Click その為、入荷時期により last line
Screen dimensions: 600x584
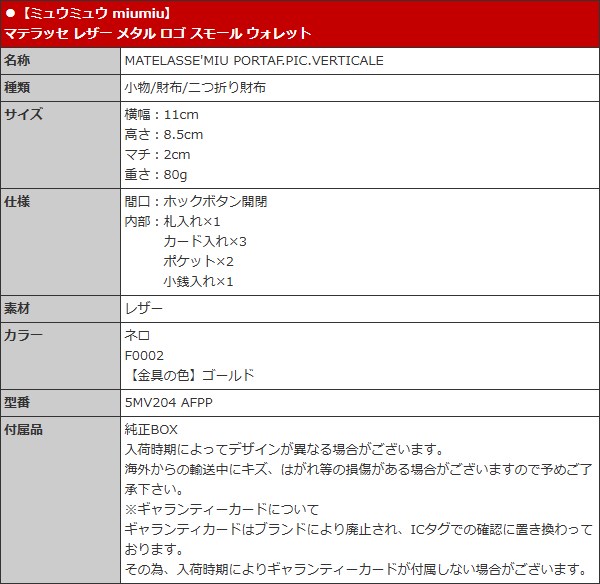355,570
